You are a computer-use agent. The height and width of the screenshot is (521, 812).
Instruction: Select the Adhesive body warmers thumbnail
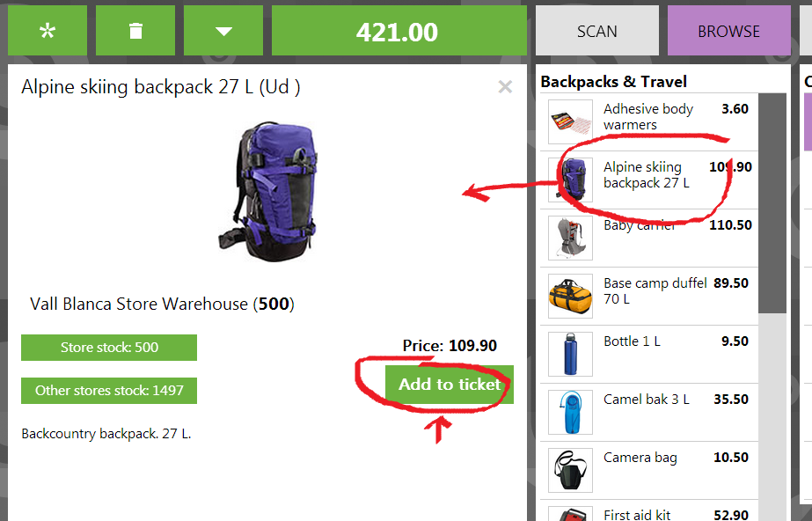click(570, 122)
